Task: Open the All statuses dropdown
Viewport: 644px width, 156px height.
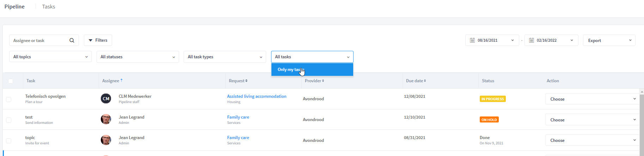Action: (138, 57)
